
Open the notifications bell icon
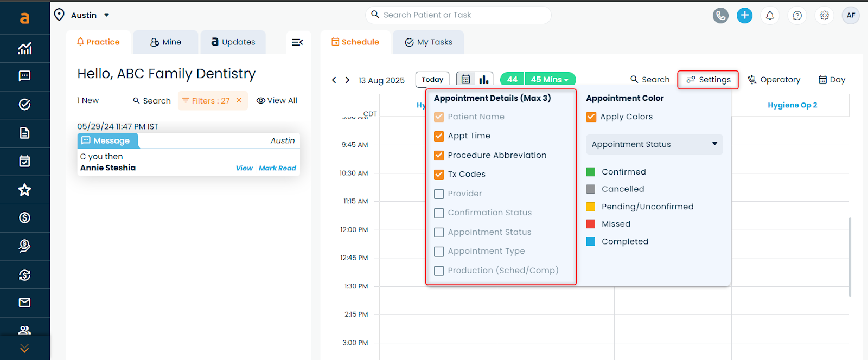coord(770,16)
